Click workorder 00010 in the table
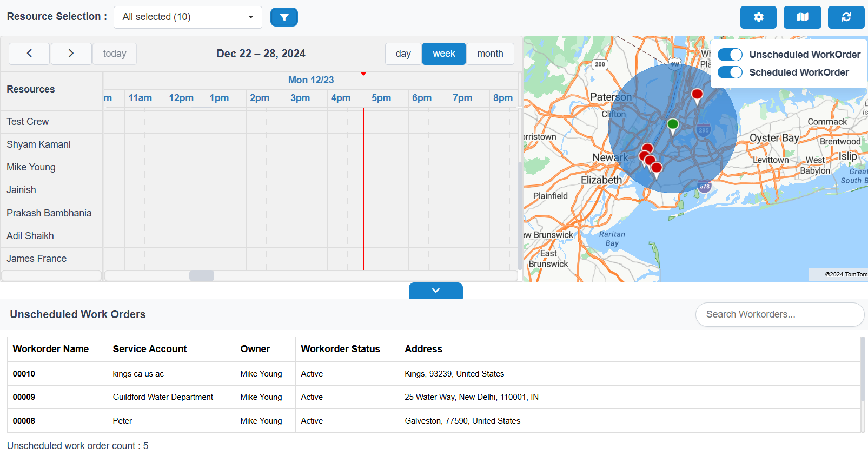This screenshot has height=455, width=868. [x=24, y=374]
